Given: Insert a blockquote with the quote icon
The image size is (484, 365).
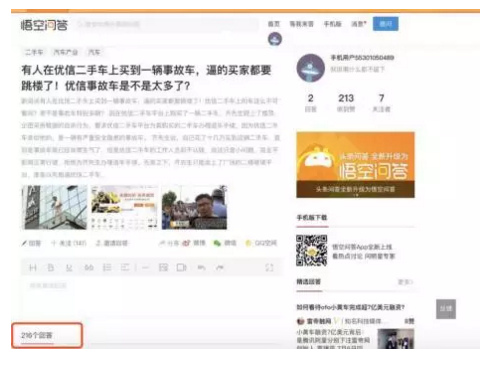Looking at the screenshot, I should coord(89,268).
